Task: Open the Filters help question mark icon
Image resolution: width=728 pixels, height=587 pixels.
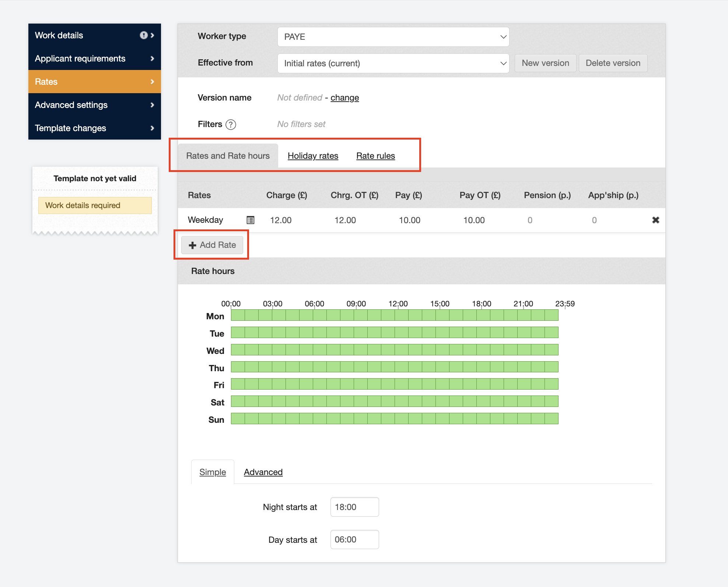Action: coord(231,124)
